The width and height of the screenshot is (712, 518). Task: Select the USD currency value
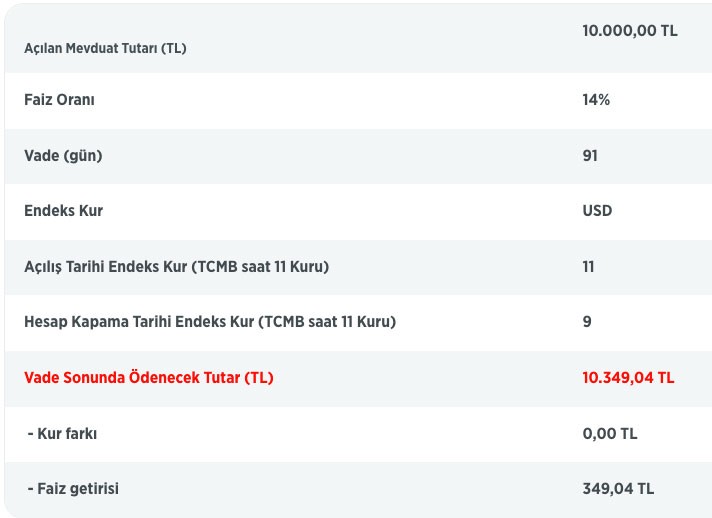click(597, 211)
